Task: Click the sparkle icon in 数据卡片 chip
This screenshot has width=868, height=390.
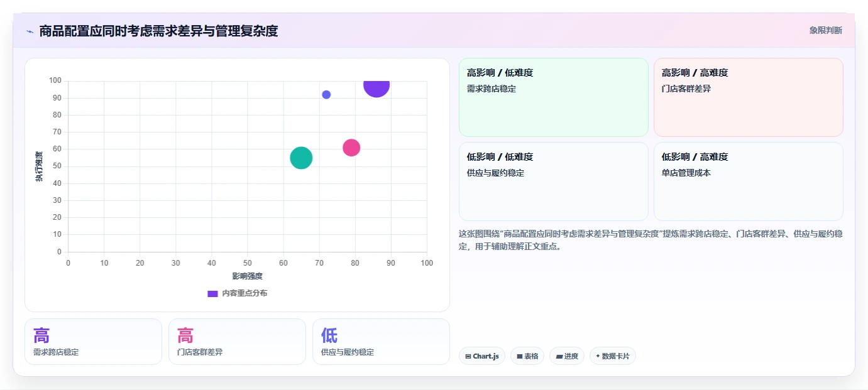Action: (x=598, y=356)
